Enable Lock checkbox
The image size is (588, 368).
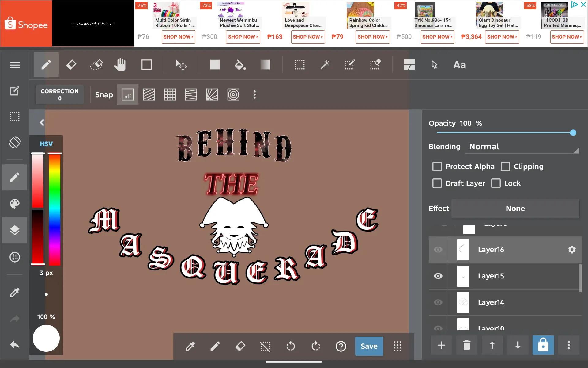[496, 183]
